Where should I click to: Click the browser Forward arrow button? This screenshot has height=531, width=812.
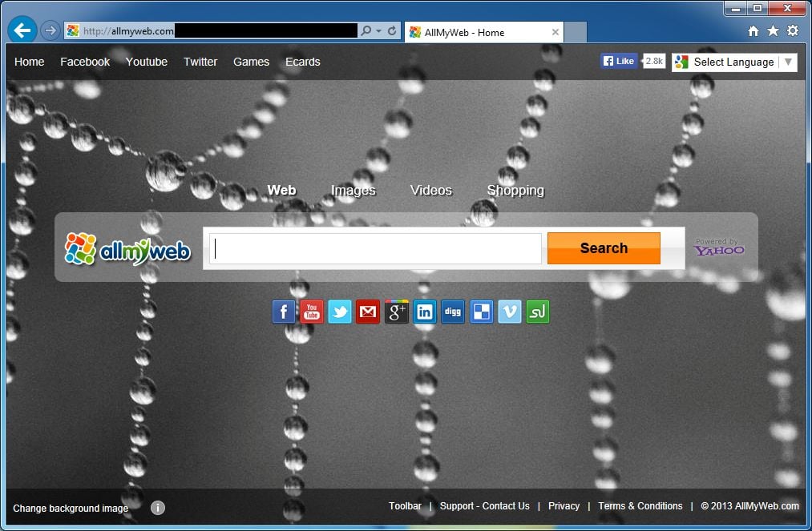[x=50, y=31]
